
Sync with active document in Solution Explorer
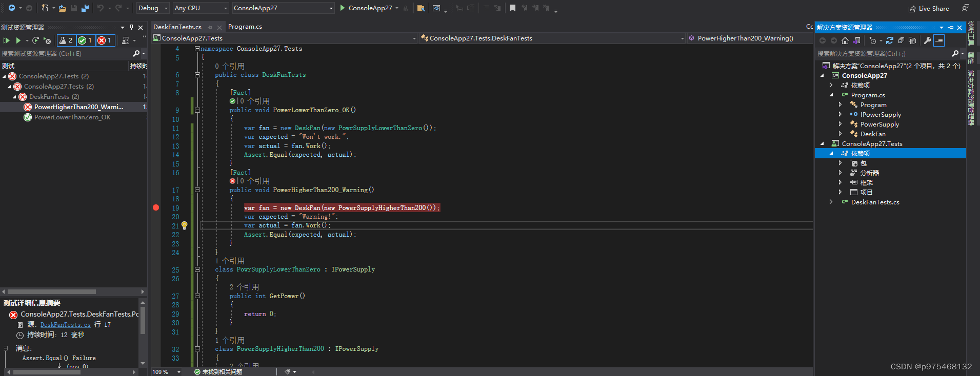890,40
